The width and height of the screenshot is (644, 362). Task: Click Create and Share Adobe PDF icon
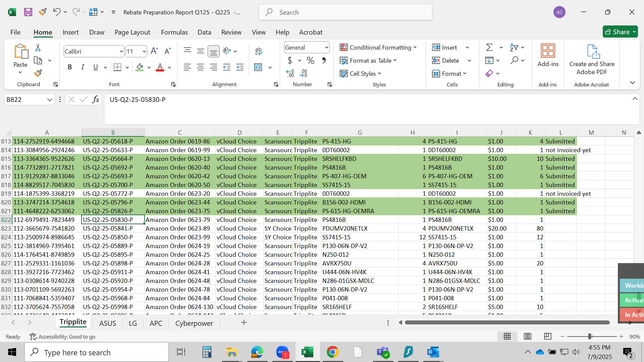(x=593, y=52)
